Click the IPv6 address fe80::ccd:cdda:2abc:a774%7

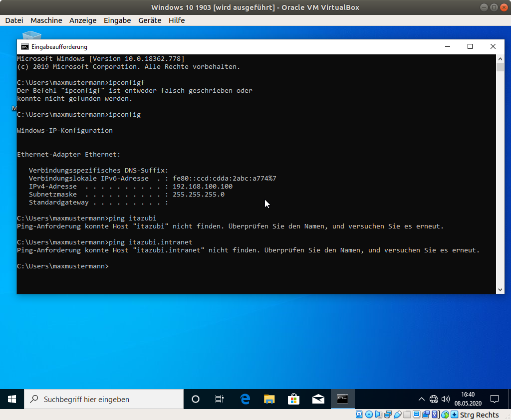224,178
